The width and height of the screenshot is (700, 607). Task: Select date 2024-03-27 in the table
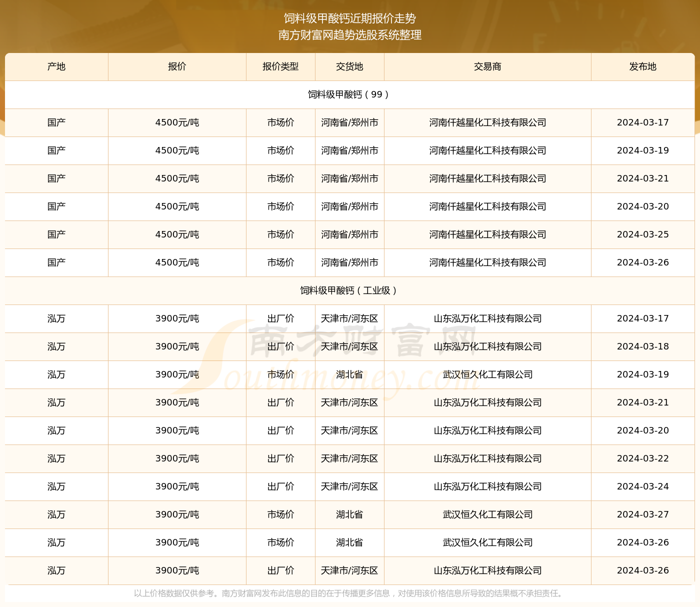click(x=643, y=514)
